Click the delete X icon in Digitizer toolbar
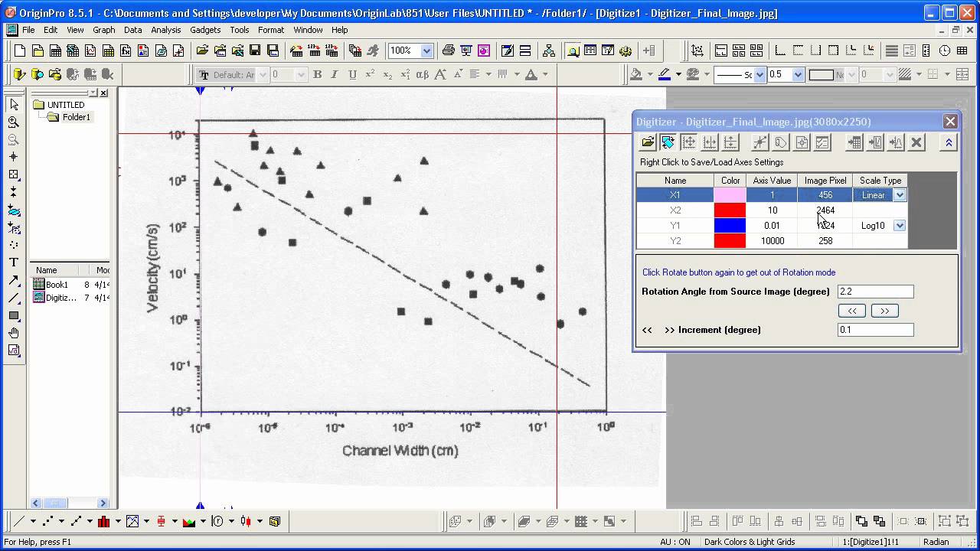This screenshot has width=980, height=551. [916, 142]
